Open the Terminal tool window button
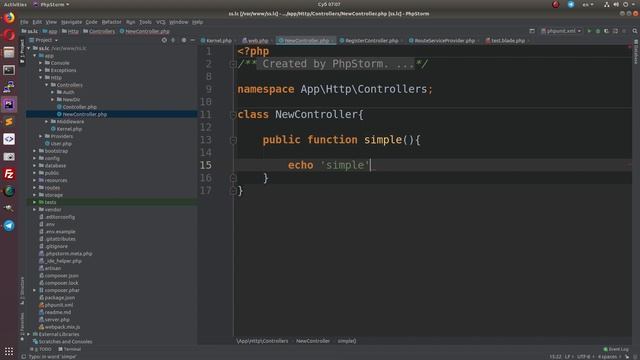The height and width of the screenshot is (360, 640). point(70,349)
